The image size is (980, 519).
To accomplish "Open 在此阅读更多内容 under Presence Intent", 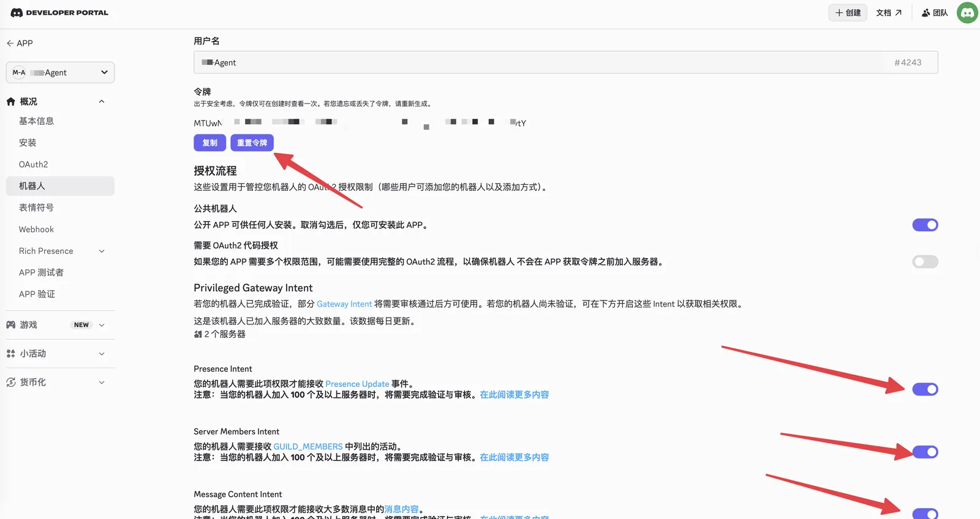I will (x=514, y=395).
